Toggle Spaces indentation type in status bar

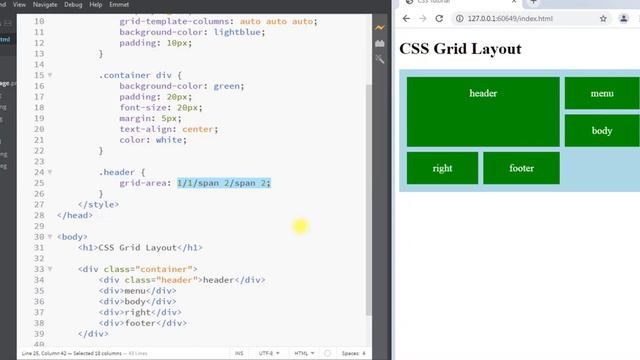(350, 353)
